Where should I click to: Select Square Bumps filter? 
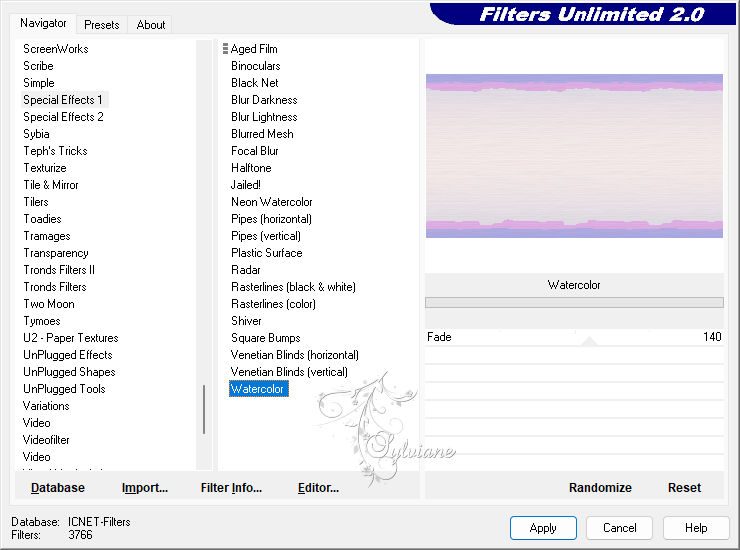coord(266,338)
